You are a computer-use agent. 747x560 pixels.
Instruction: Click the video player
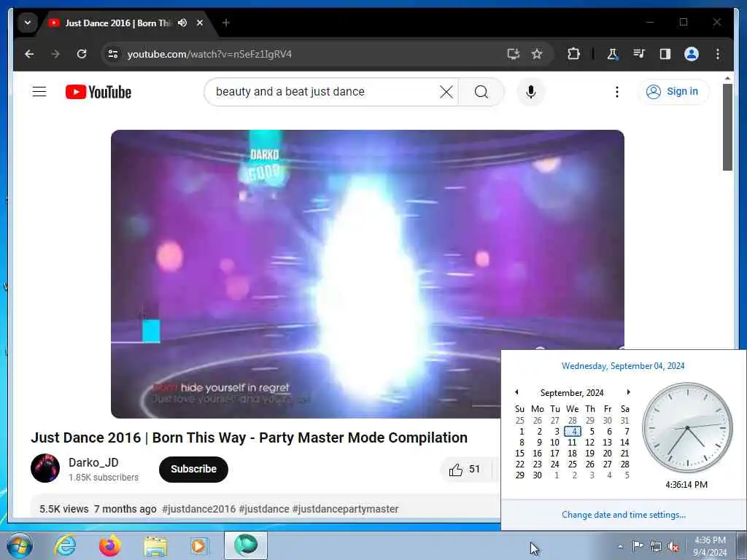tap(368, 274)
